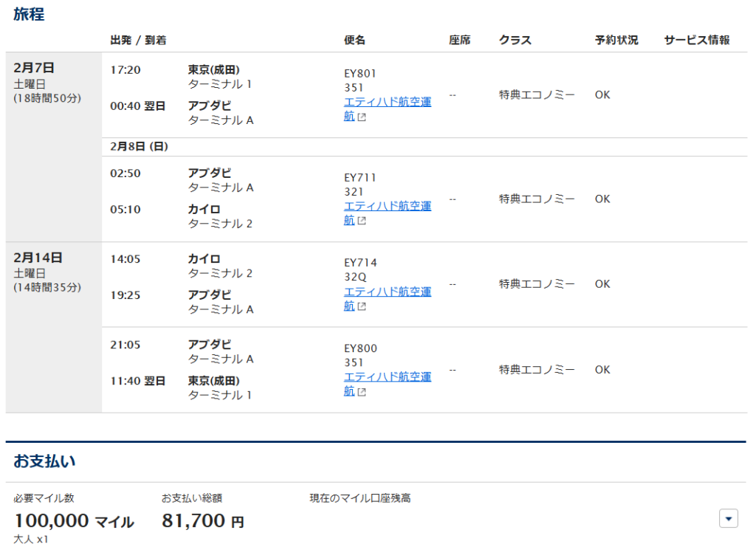Viewport: 756px width, 547px height.
Task: Expand the お支払い details dropdown arrow
Action: (728, 519)
